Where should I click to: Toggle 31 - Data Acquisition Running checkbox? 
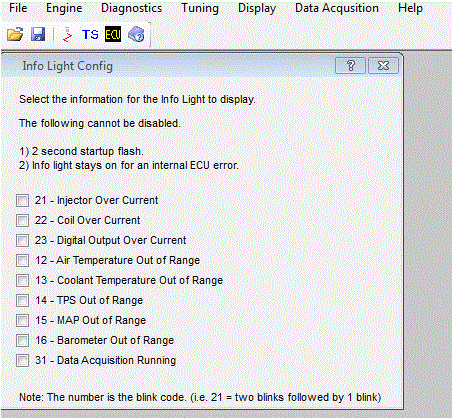pyautogui.click(x=23, y=361)
